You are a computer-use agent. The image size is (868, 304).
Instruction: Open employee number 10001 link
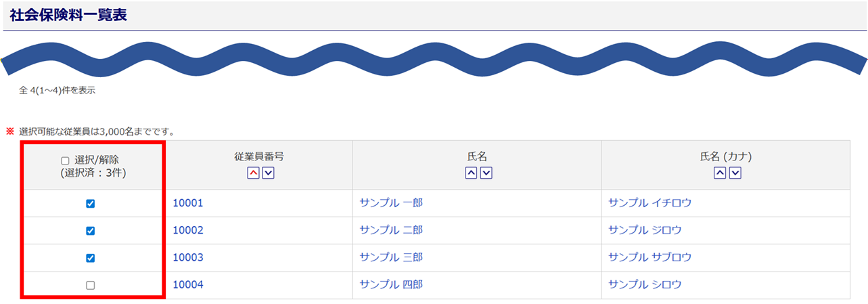tap(188, 203)
